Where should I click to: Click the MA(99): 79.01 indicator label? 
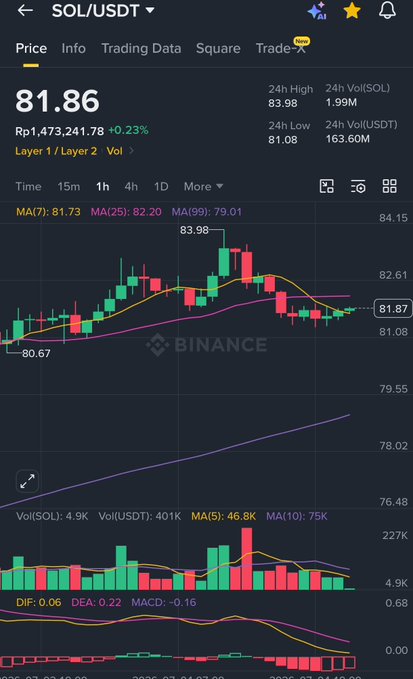206,212
